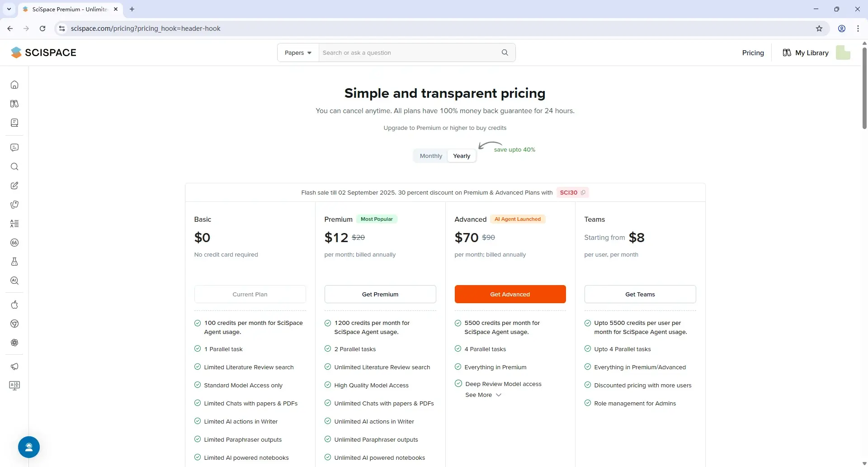The width and height of the screenshot is (868, 467).
Task: Click the Current Plan button
Action: click(250, 294)
